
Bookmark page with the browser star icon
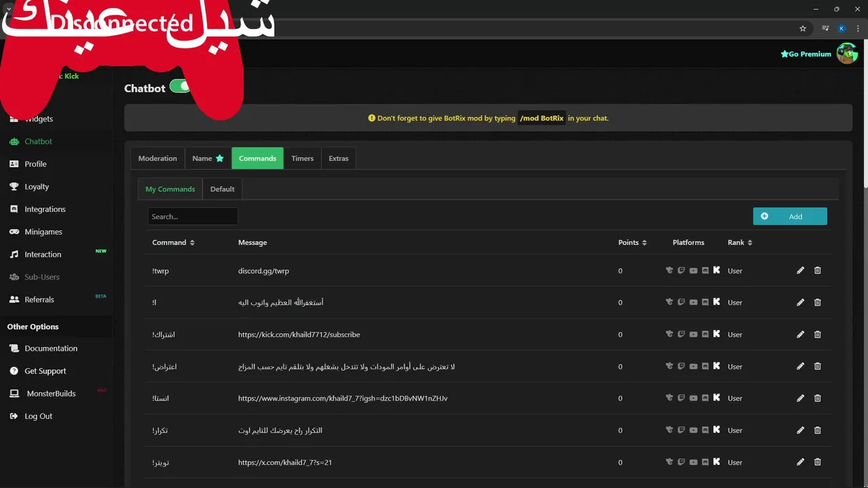[x=803, y=28]
